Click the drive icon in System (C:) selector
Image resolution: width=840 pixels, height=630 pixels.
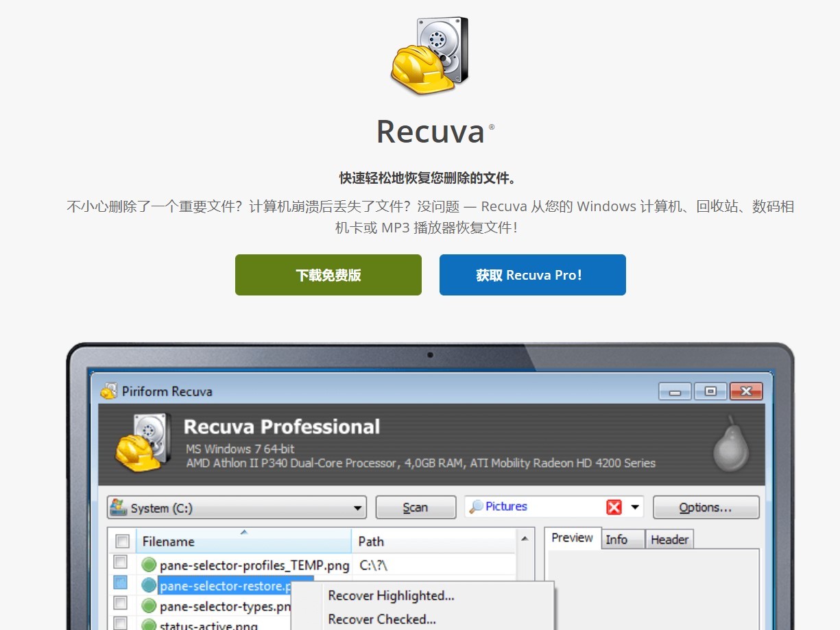click(119, 507)
